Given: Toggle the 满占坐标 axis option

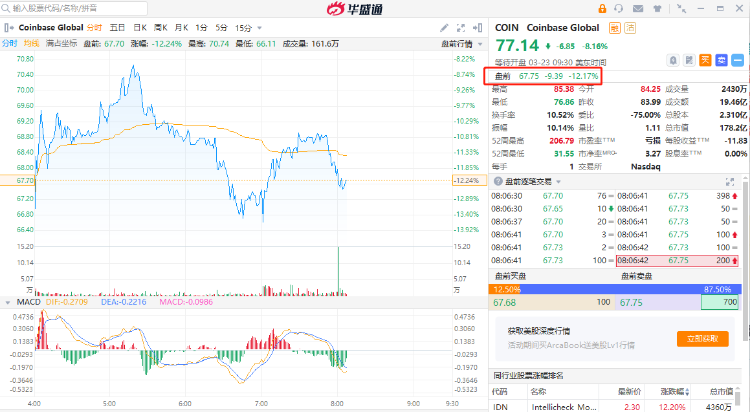Looking at the screenshot, I should click(x=61, y=44).
